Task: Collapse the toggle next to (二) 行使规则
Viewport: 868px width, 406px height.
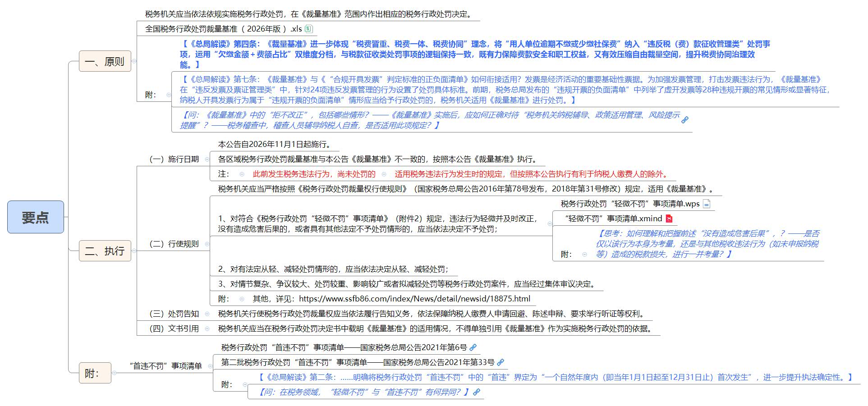Action: point(207,244)
